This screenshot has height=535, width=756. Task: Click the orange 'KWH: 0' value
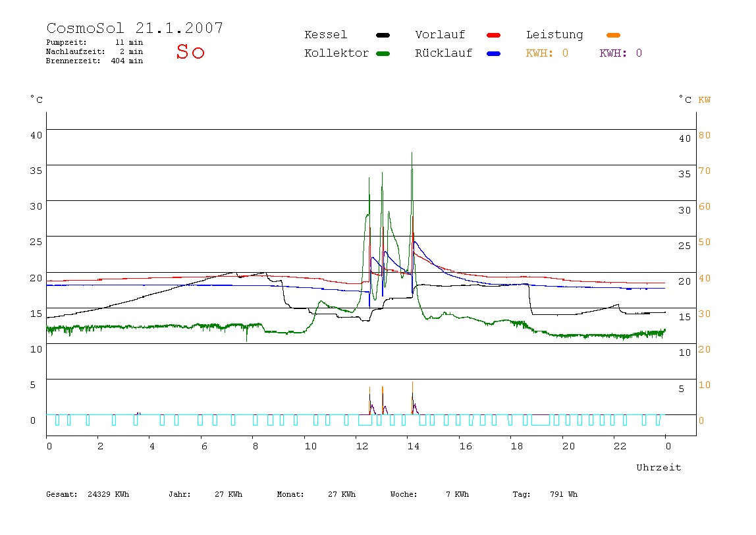tap(547, 53)
